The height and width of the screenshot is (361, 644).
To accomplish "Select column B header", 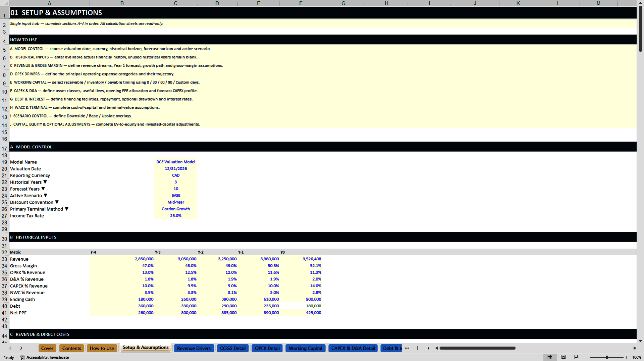I will click(122, 3).
